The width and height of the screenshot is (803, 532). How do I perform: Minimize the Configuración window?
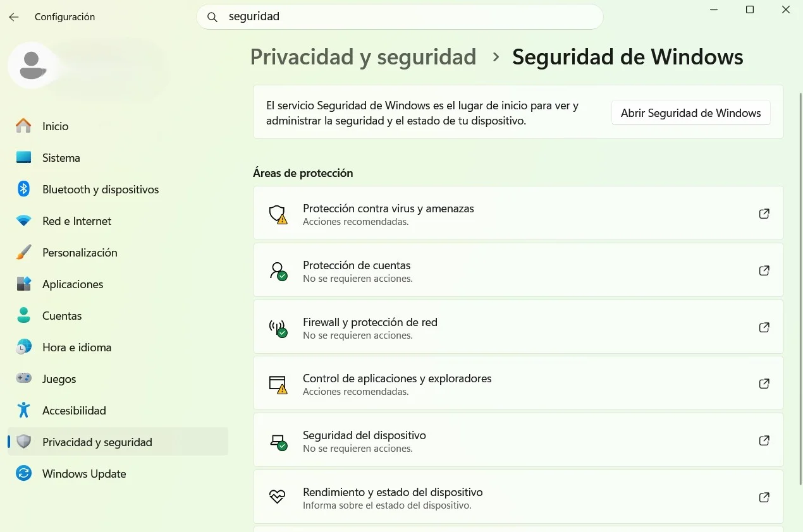(713, 9)
